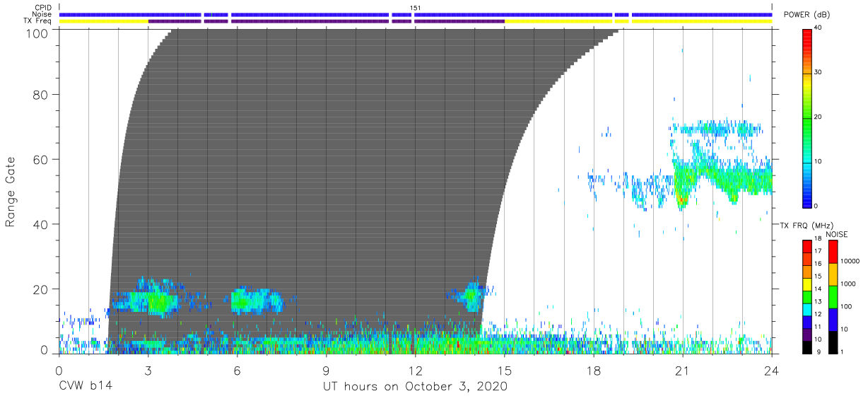Click the 100 tick on Range Gate axis
The image size is (868, 401).
(x=38, y=33)
